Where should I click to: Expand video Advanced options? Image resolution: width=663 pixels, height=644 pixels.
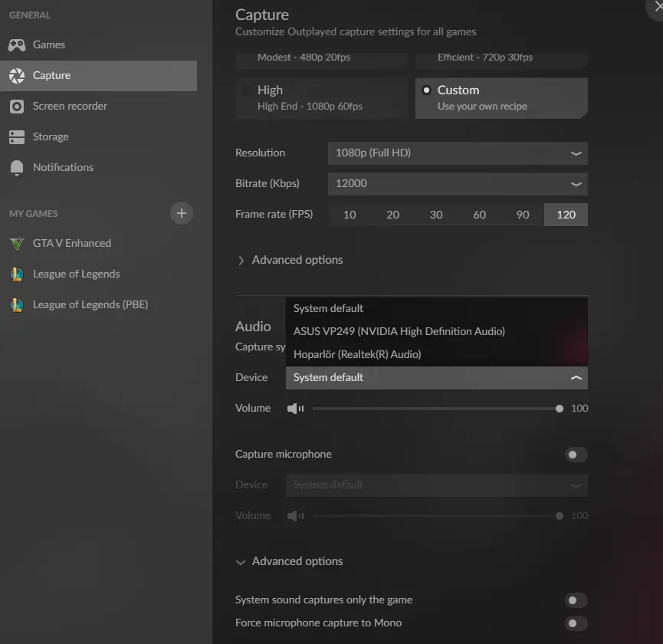290,260
